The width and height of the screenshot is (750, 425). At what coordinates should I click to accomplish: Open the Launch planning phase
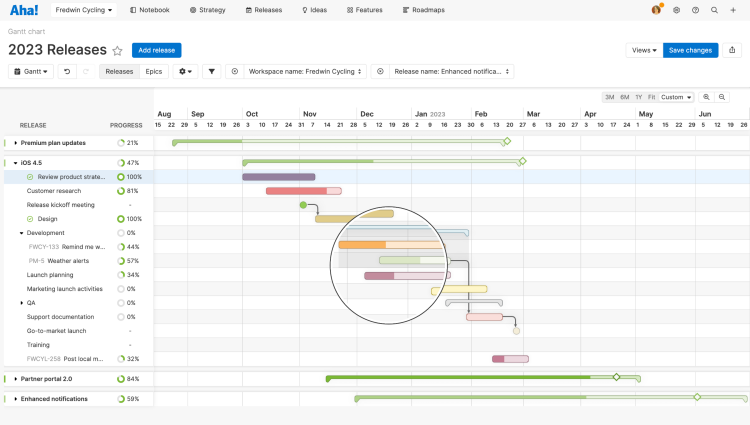[x=50, y=275]
